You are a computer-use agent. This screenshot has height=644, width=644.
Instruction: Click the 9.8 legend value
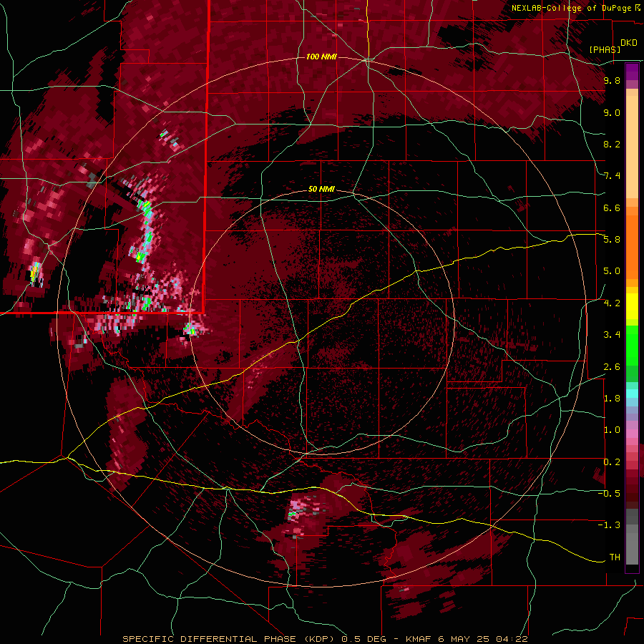(612, 81)
